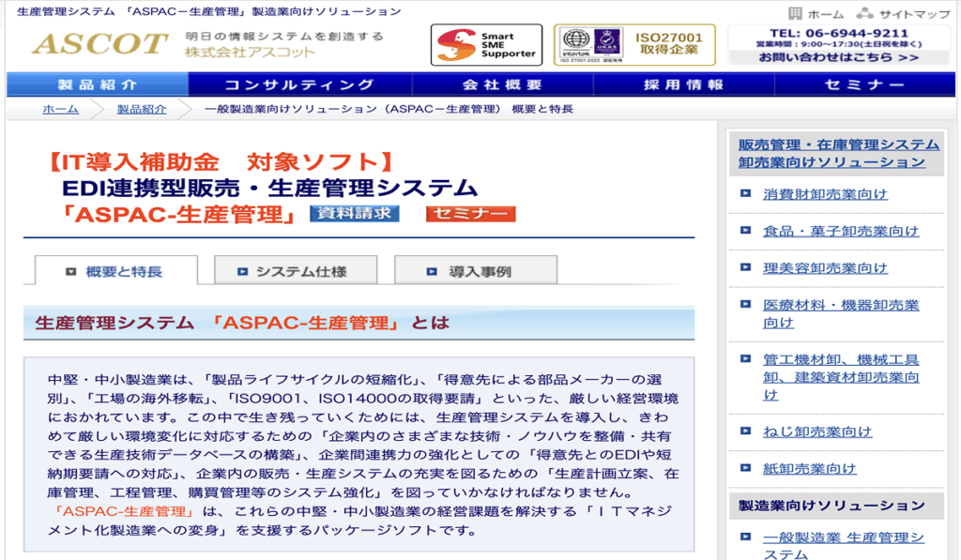961x560 pixels.
Task: Open the 製品紹介 navigation menu
Action: [98, 84]
